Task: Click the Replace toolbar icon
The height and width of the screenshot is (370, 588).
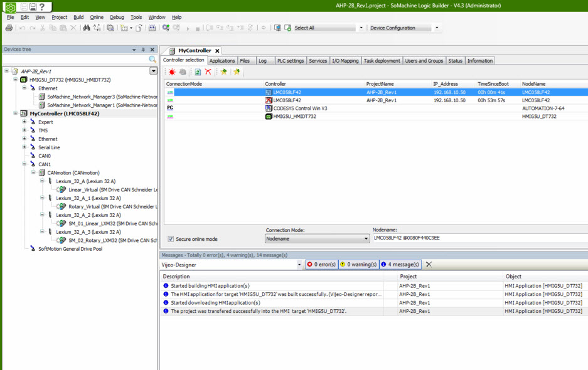Action: pos(97,28)
